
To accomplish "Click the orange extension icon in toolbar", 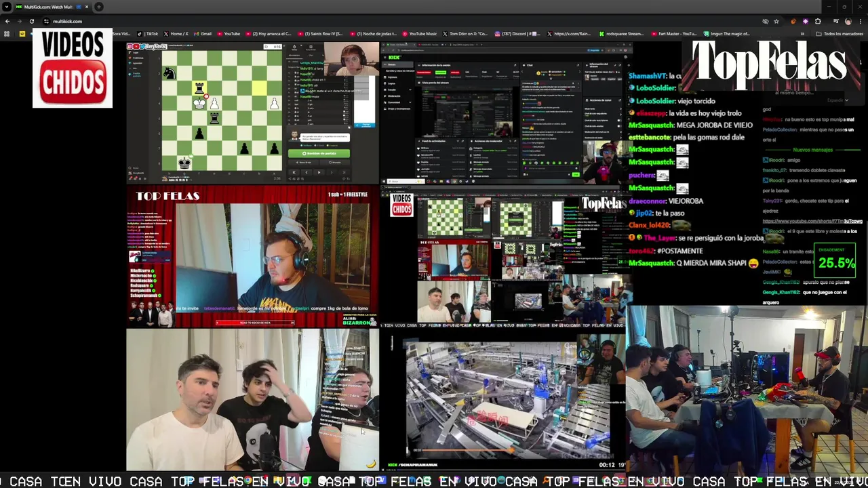I will click(x=793, y=21).
